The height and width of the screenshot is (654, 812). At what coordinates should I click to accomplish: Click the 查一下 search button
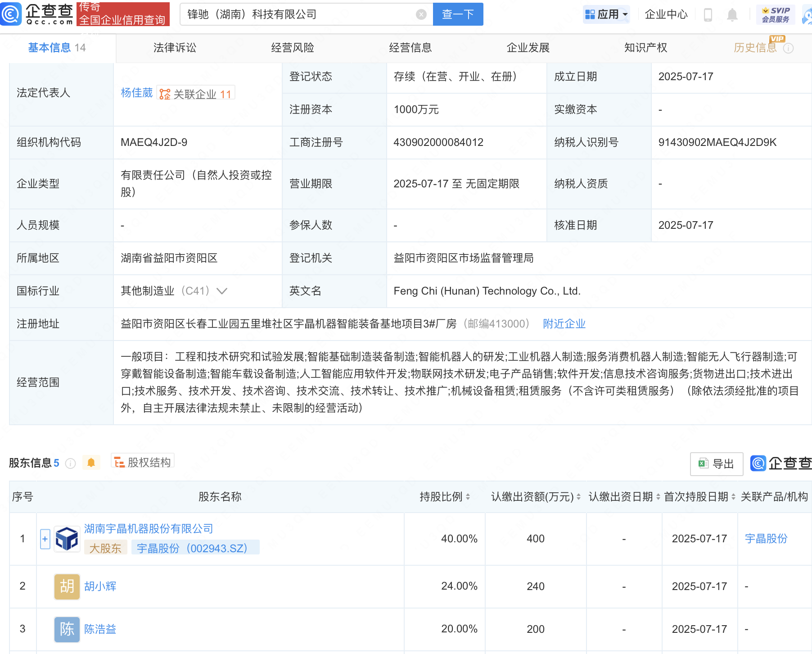coord(458,14)
